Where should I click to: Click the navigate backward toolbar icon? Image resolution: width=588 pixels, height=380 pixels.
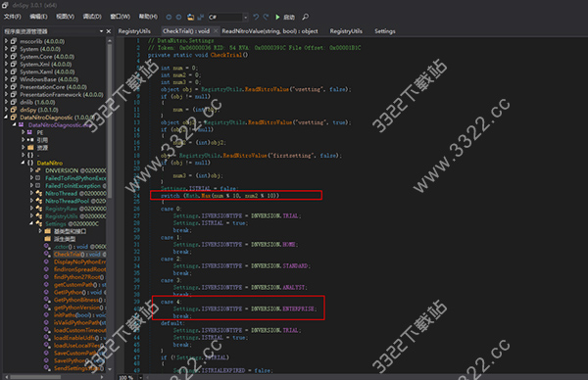coord(169,17)
